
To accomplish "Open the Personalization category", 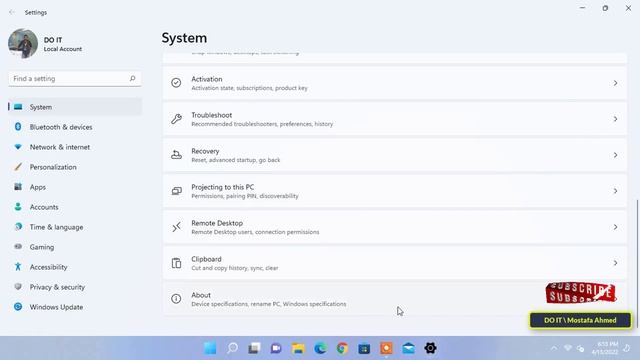I will (x=75, y=167).
